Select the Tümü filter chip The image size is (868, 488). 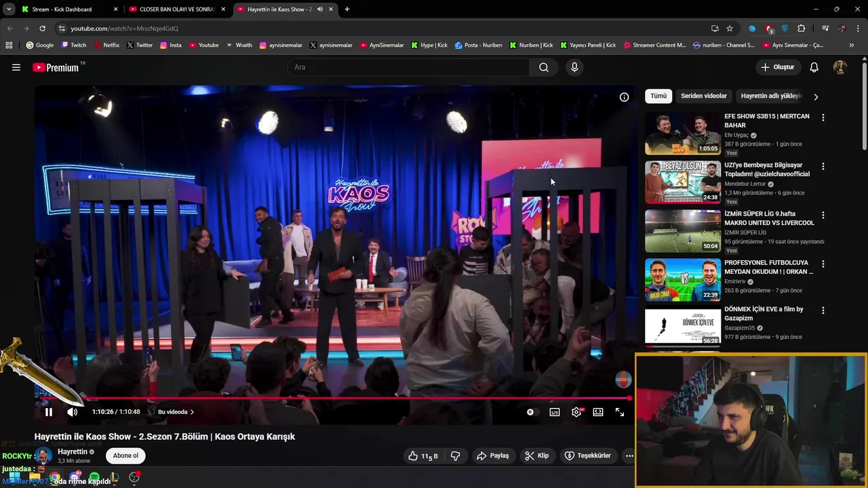tap(658, 96)
